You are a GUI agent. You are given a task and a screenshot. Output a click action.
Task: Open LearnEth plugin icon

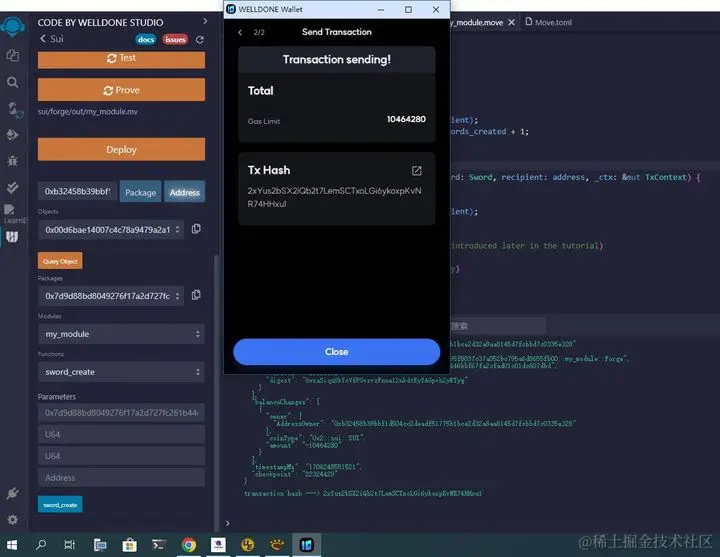click(x=9, y=210)
